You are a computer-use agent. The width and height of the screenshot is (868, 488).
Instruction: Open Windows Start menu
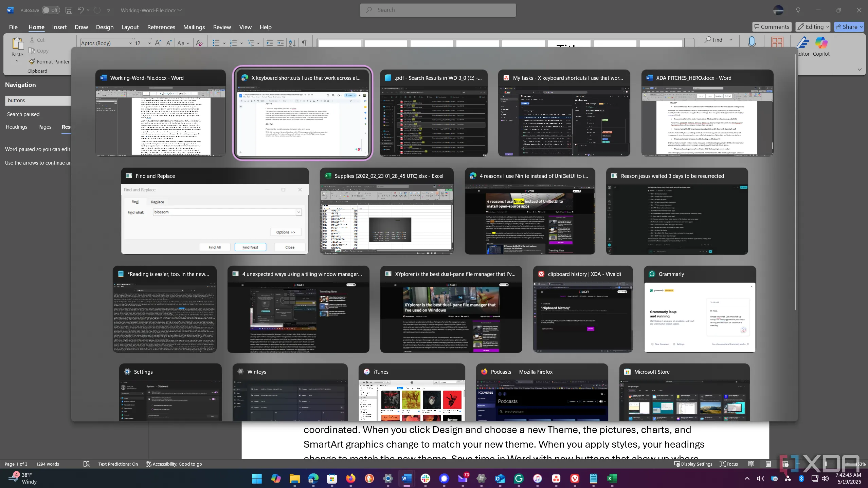[x=257, y=478]
